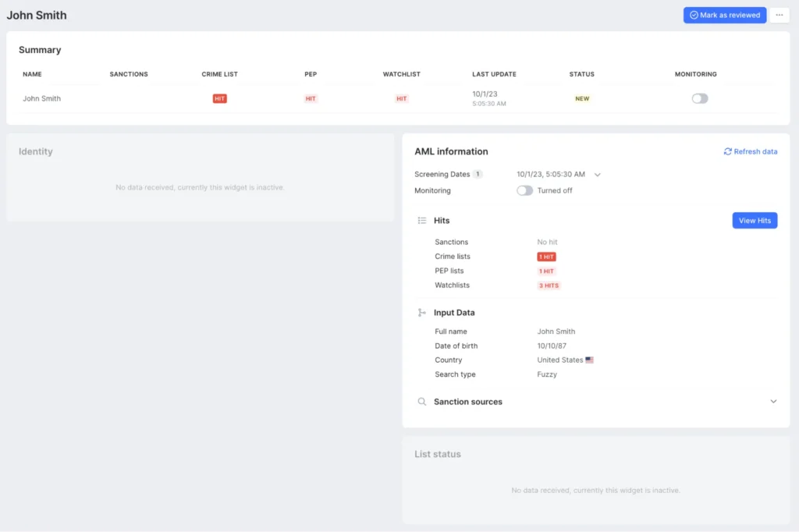Open the screening date dropdown
Viewport: 799px width, 532px height.
pos(598,174)
